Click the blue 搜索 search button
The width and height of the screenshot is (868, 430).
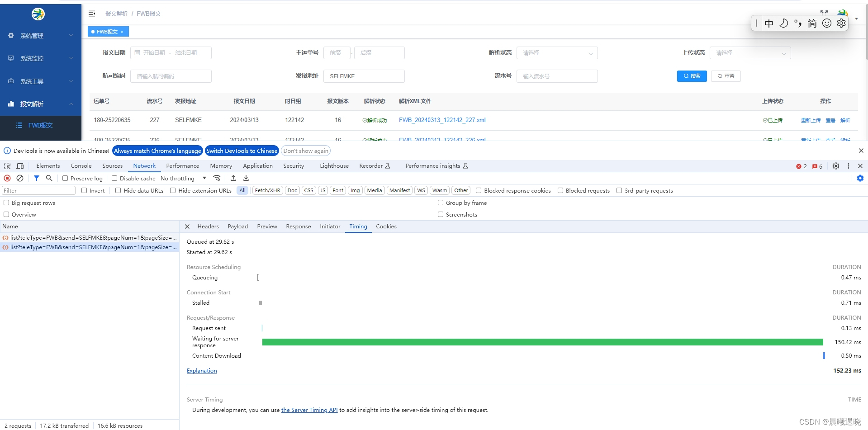point(692,76)
